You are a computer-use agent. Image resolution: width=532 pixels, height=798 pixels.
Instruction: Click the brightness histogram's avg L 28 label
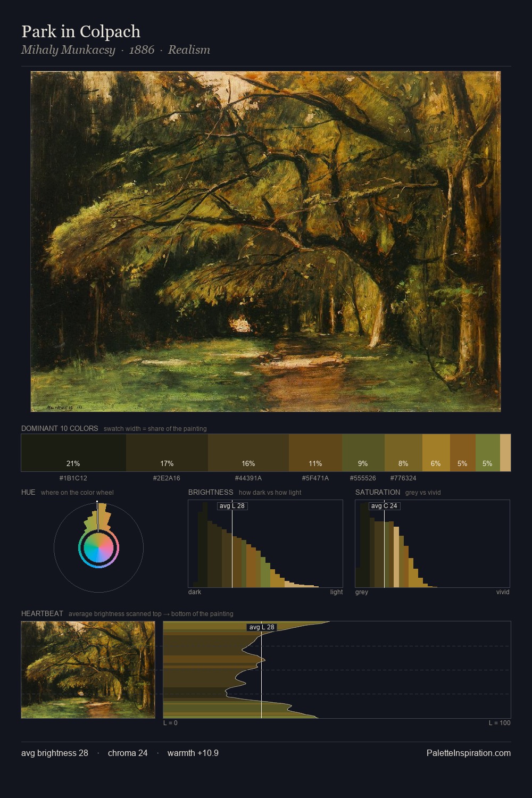click(x=232, y=505)
